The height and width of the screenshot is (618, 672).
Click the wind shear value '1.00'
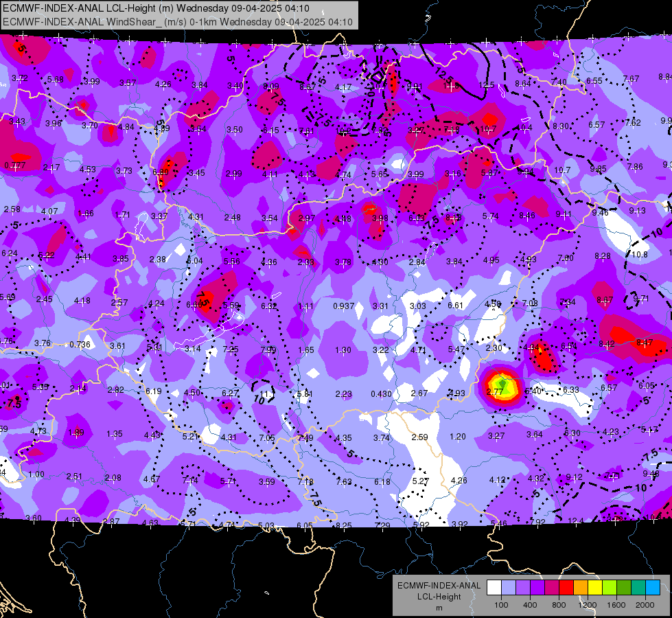point(36,474)
